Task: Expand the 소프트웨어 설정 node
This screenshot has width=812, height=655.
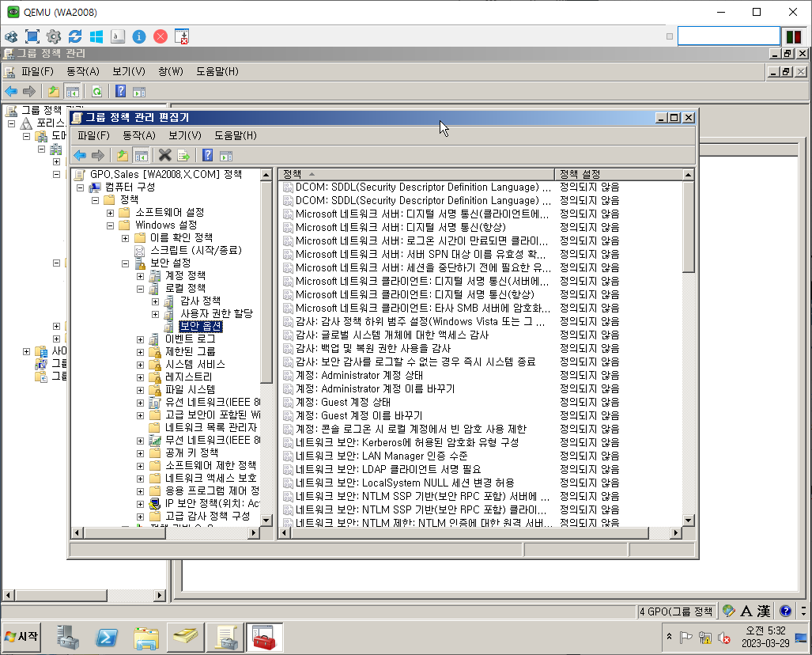Action: [x=111, y=213]
